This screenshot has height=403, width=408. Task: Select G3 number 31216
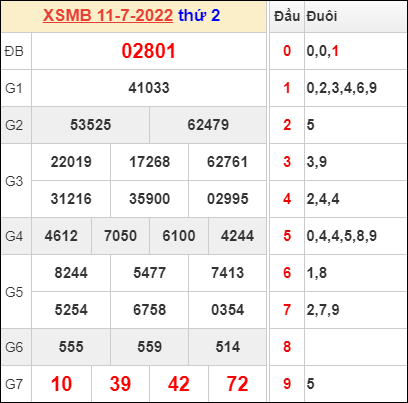click(x=71, y=199)
